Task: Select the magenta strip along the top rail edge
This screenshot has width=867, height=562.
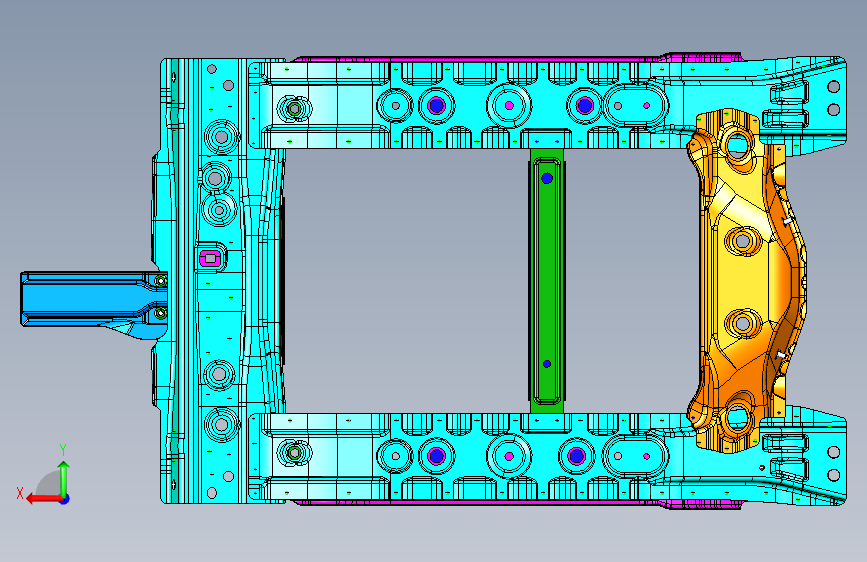Action: [x=517, y=58]
